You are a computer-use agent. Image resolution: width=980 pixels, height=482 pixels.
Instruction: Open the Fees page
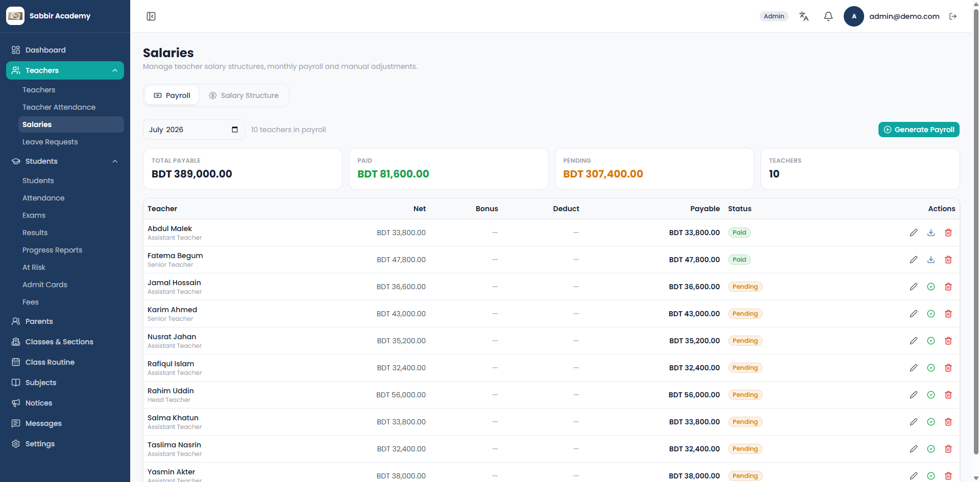coord(71,302)
